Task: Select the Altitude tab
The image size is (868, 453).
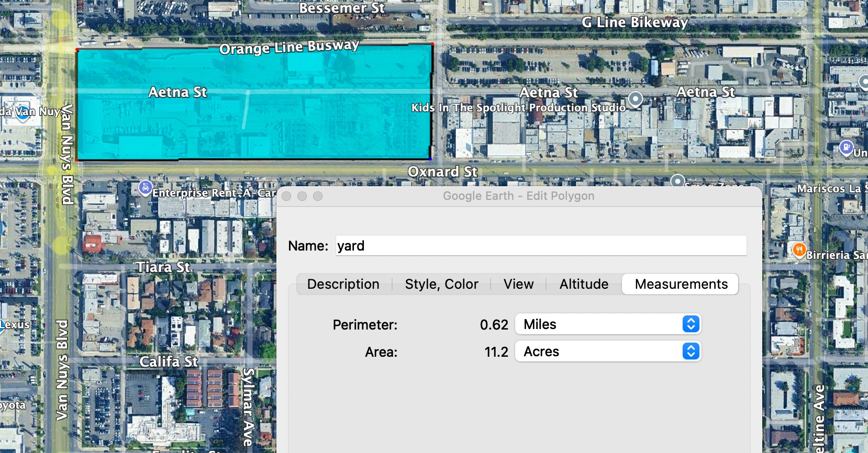Action: pos(584,284)
